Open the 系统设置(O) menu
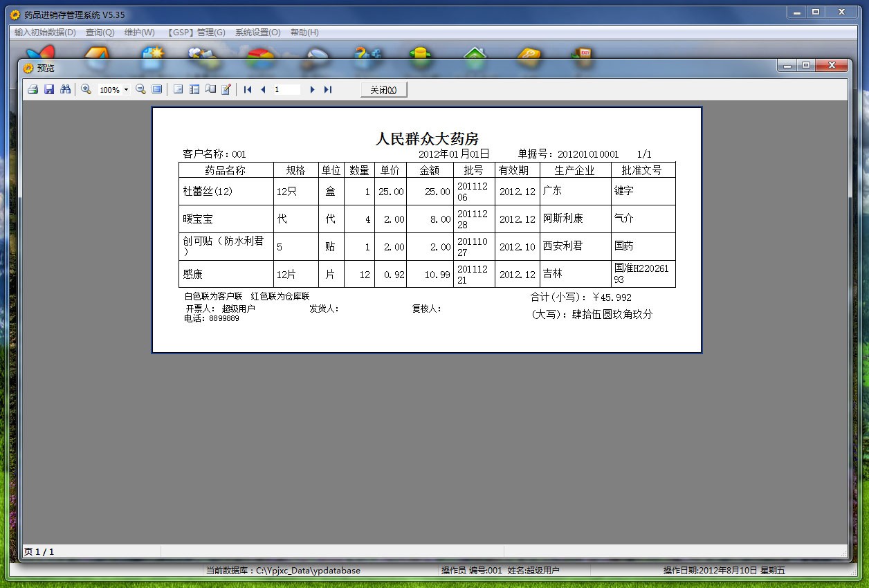Screen dimensions: 869x588 click(x=257, y=33)
